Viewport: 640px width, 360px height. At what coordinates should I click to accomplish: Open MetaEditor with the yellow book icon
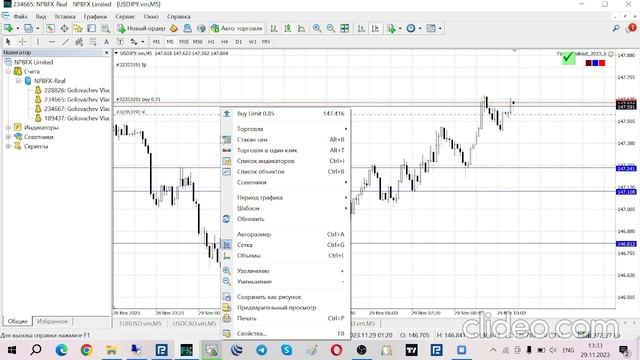[x=174, y=28]
